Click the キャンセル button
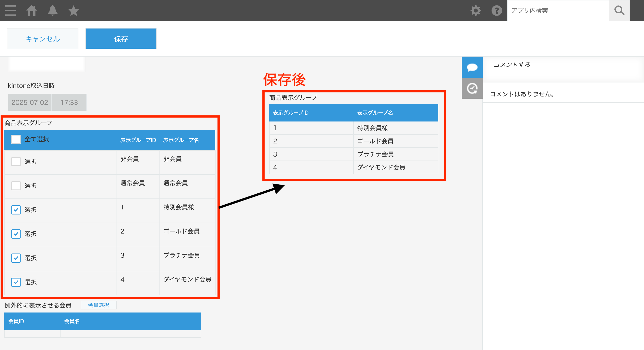Screen dimensions: 644x350 click(42, 39)
